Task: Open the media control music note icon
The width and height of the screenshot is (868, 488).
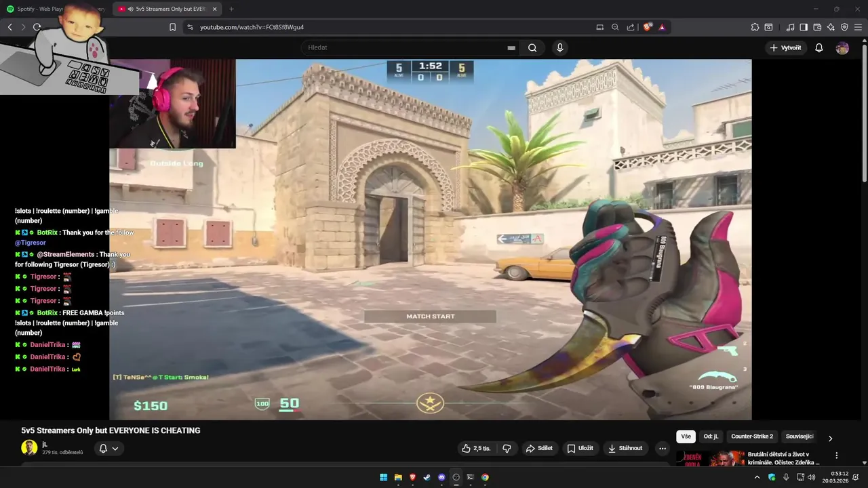Action: [x=790, y=27]
